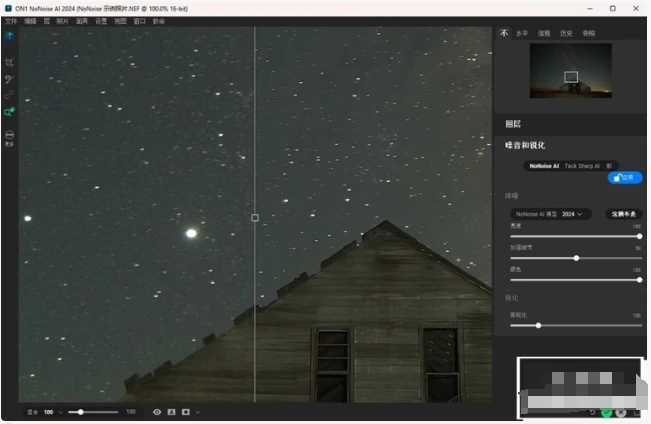Switch to the first navigator tab
This screenshot has height=424, width=651.
[504, 33]
